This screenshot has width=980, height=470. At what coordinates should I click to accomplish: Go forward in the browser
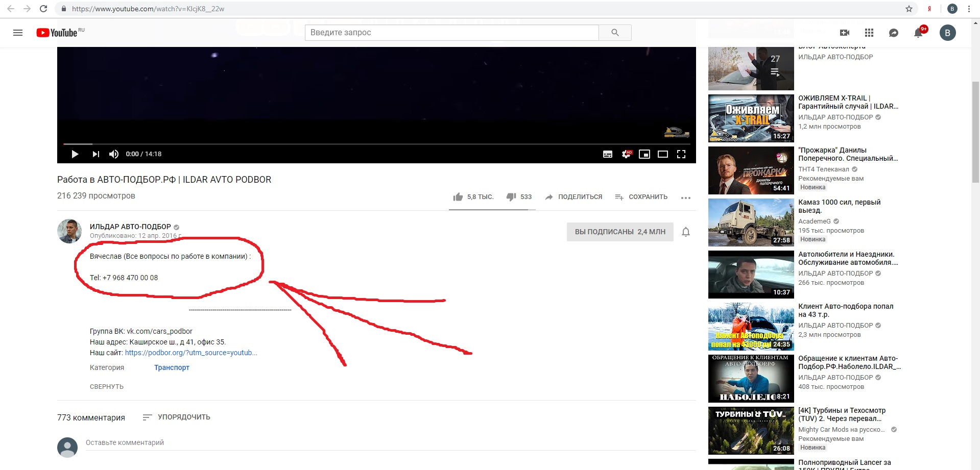pyautogui.click(x=27, y=9)
